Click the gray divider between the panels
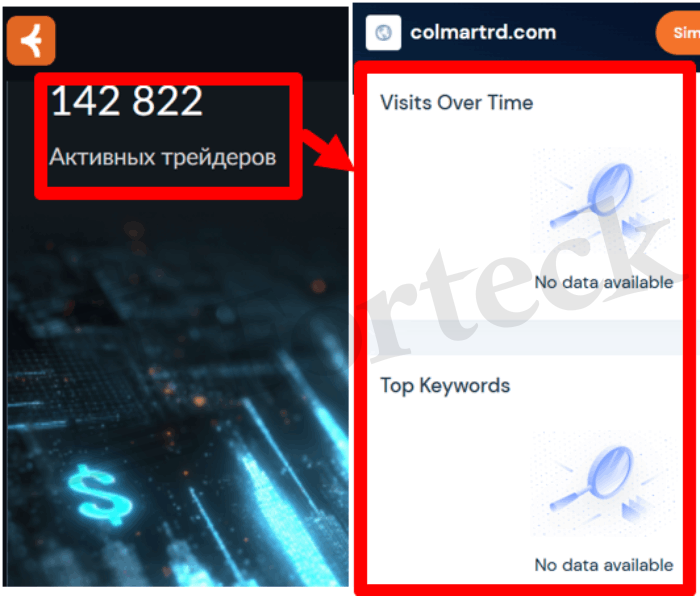 click(525, 337)
